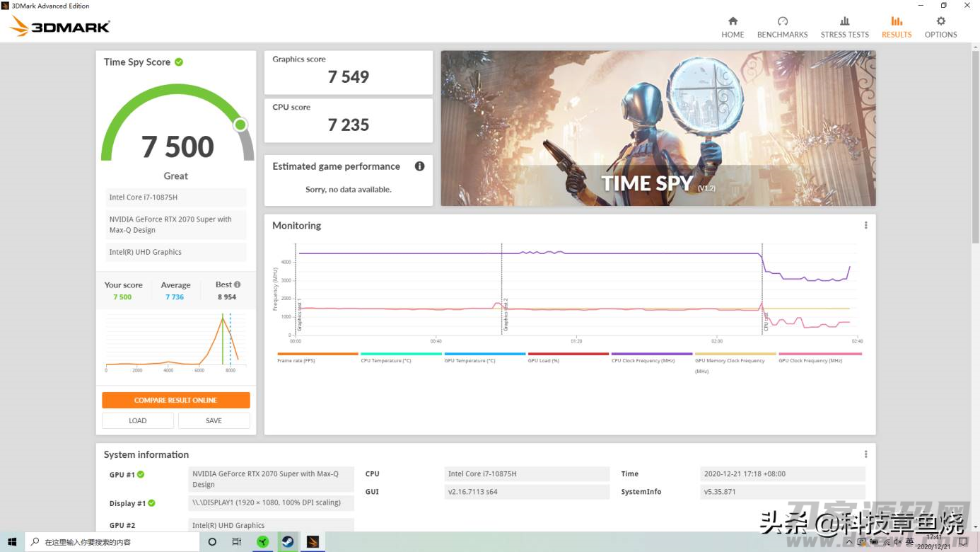The height and width of the screenshot is (552, 980).
Task: Click the Display #1 green check icon
Action: coord(151,503)
